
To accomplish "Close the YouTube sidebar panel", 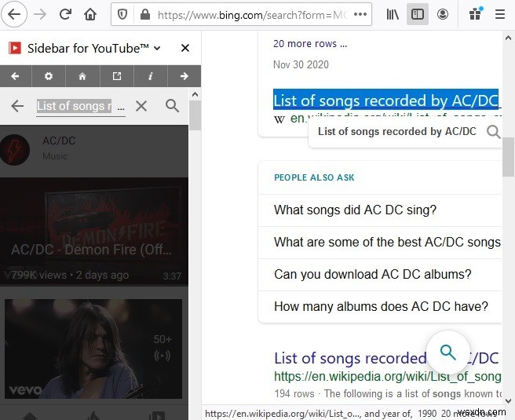I will (185, 49).
